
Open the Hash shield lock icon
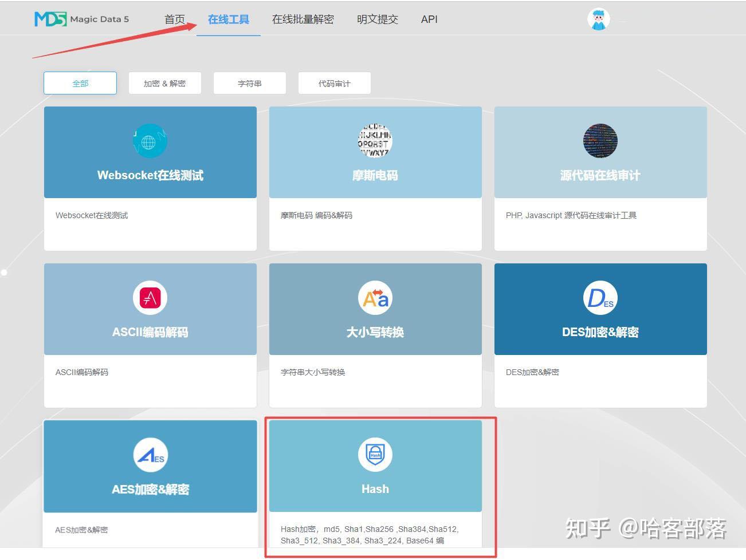click(x=375, y=455)
